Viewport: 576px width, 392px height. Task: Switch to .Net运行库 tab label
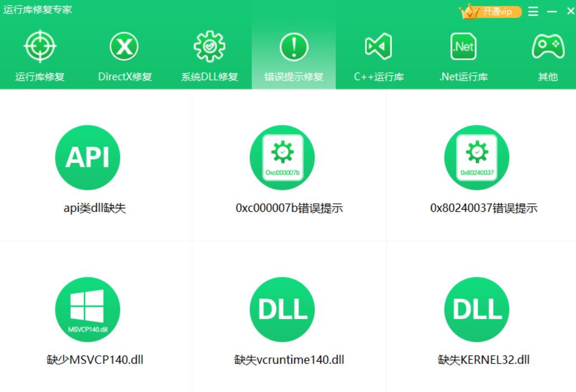(x=463, y=77)
